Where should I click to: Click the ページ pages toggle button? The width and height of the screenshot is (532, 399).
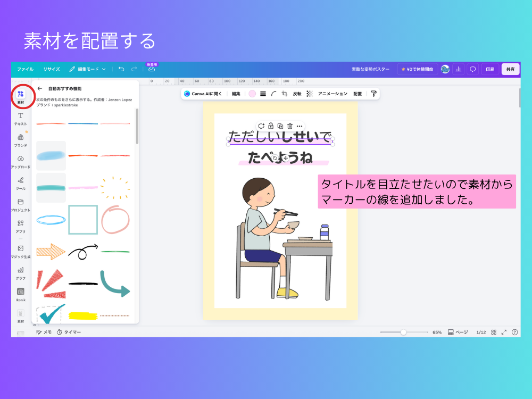click(458, 332)
